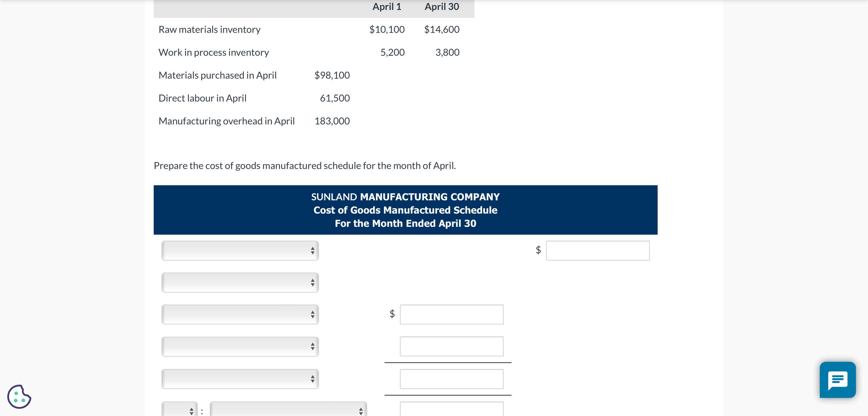The image size is (868, 416).
Task: Open the fourth row label dropdown
Action: (x=240, y=346)
